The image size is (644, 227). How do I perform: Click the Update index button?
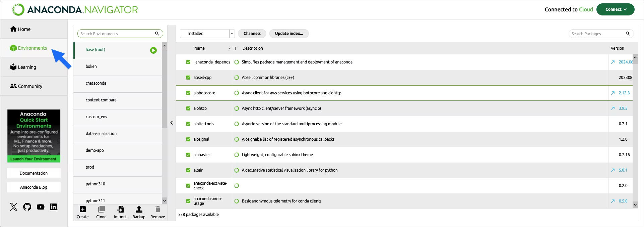(x=289, y=34)
